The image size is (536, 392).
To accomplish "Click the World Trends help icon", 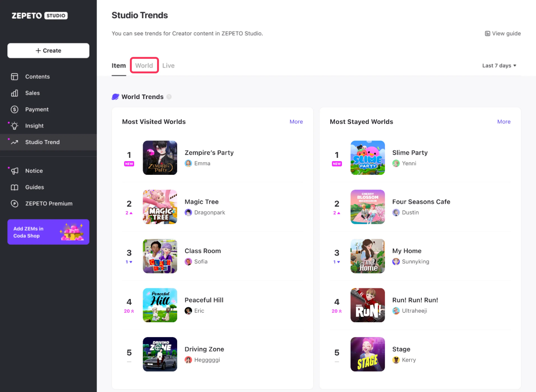I will click(x=169, y=97).
